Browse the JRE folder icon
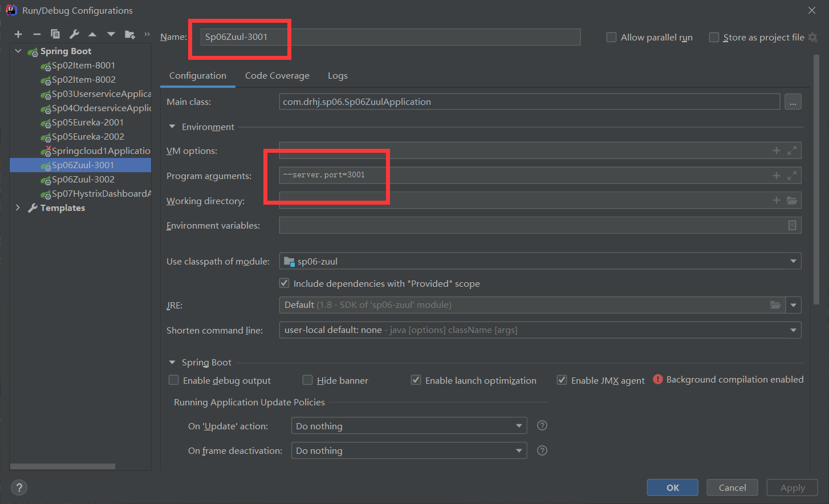This screenshot has height=504, width=829. 775,305
